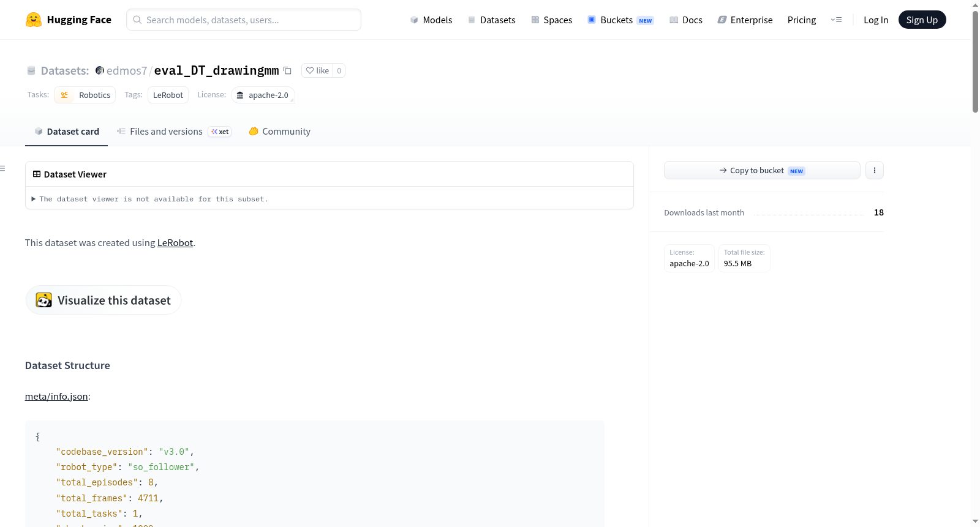Image resolution: width=980 pixels, height=527 pixels.
Task: Focus the search models and datasets field
Action: point(244,20)
